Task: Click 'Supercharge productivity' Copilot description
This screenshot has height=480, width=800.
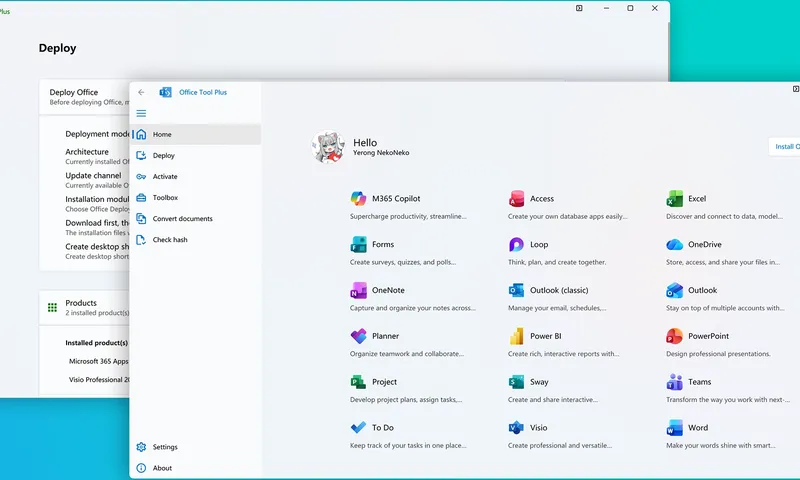Action: [x=408, y=216]
